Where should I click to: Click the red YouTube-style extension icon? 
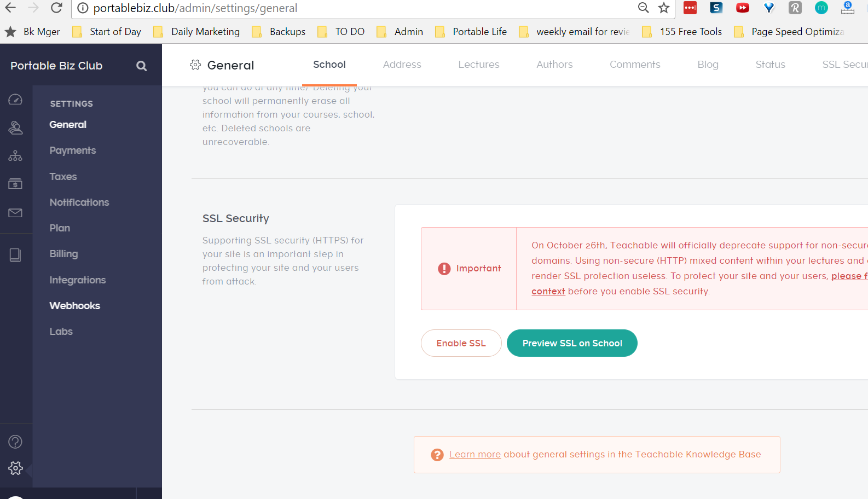pos(743,8)
